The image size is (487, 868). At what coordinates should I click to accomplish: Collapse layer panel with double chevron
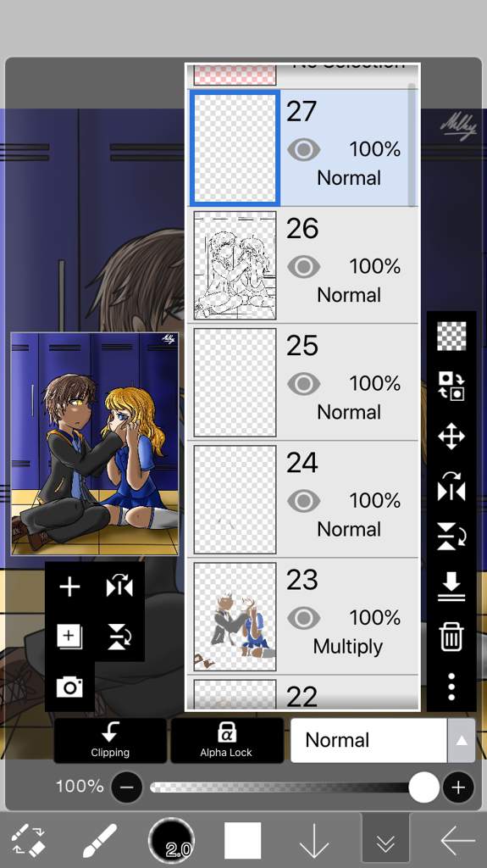tap(385, 840)
